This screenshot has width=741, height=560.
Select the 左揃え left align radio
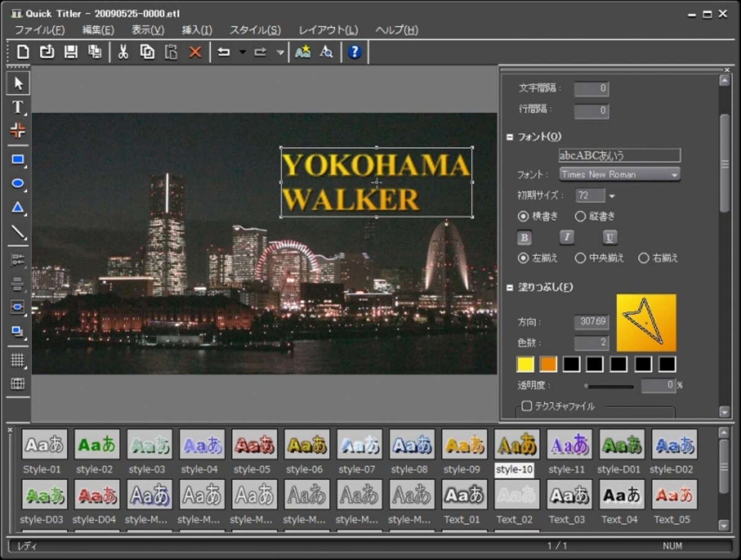(523, 258)
